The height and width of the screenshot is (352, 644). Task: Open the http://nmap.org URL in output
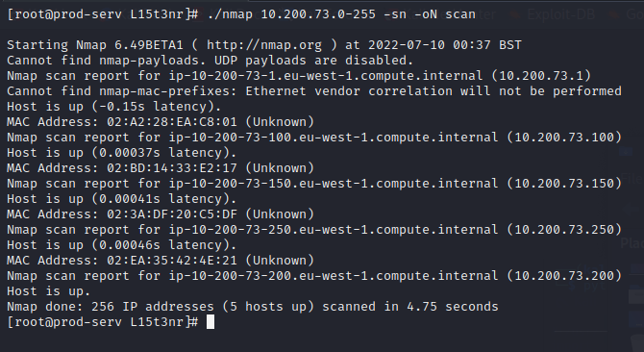264,45
